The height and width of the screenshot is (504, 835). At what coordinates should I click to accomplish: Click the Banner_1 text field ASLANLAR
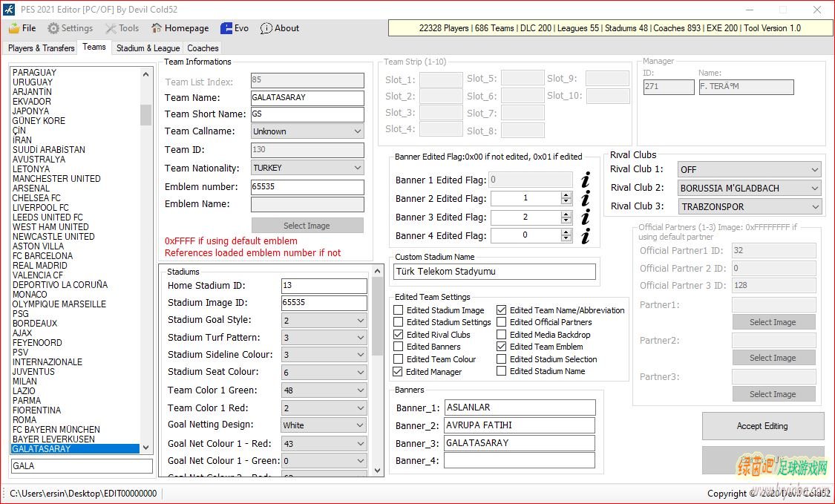[x=520, y=408]
